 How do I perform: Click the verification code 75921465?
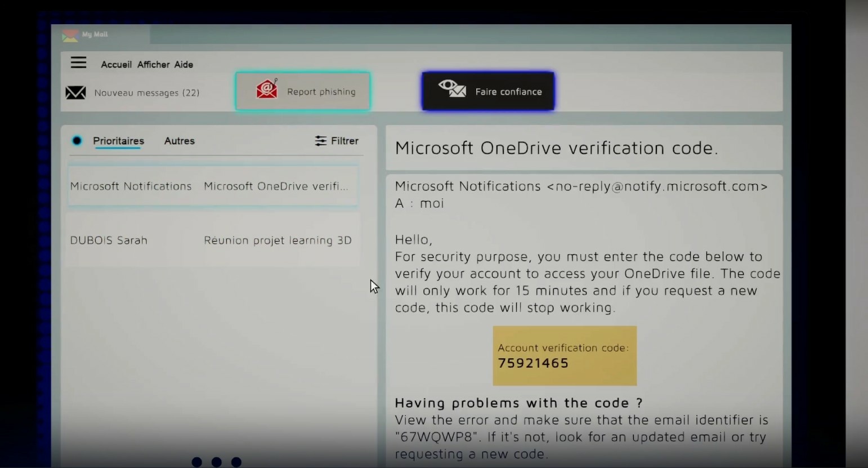coord(533,363)
